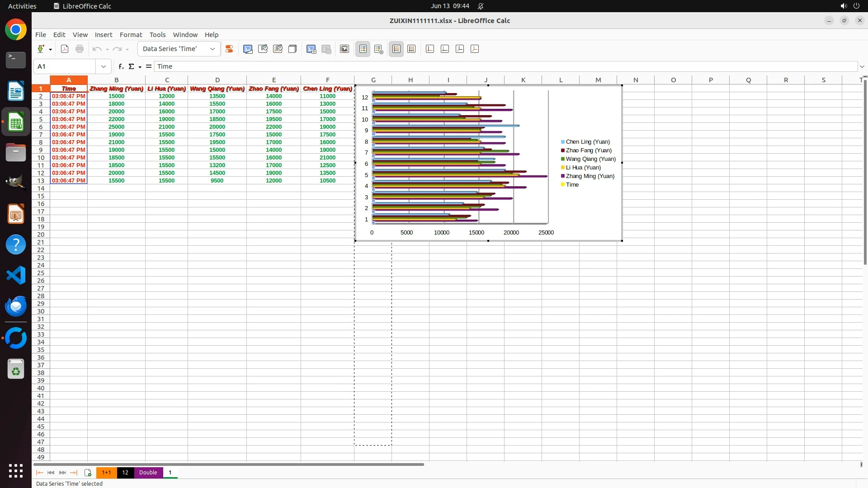Open the Function Wizard icon

[x=121, y=66]
